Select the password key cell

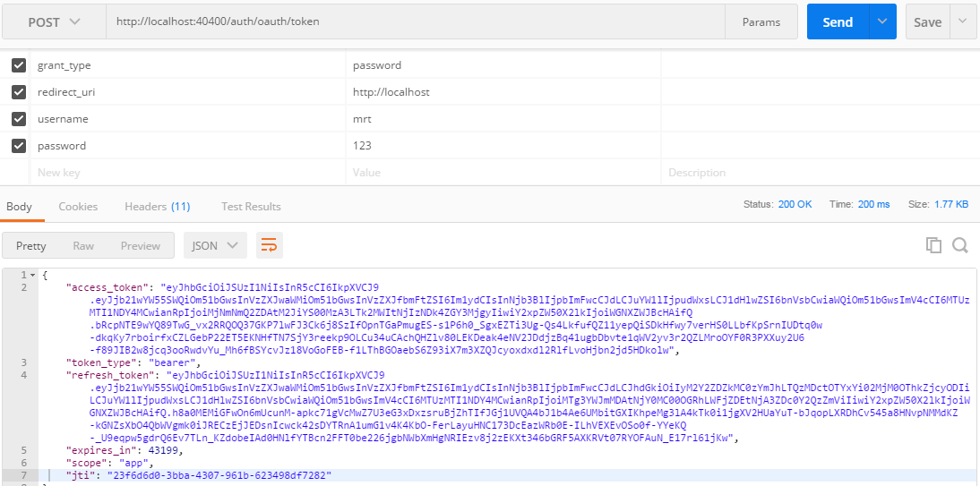188,146
